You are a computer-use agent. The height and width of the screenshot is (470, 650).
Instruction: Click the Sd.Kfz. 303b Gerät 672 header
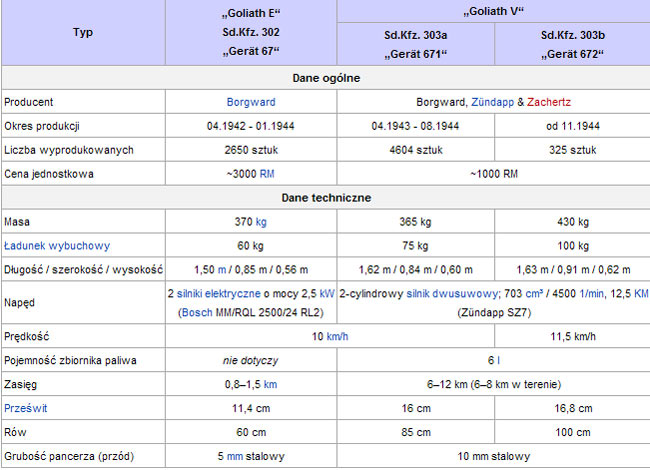572,44
